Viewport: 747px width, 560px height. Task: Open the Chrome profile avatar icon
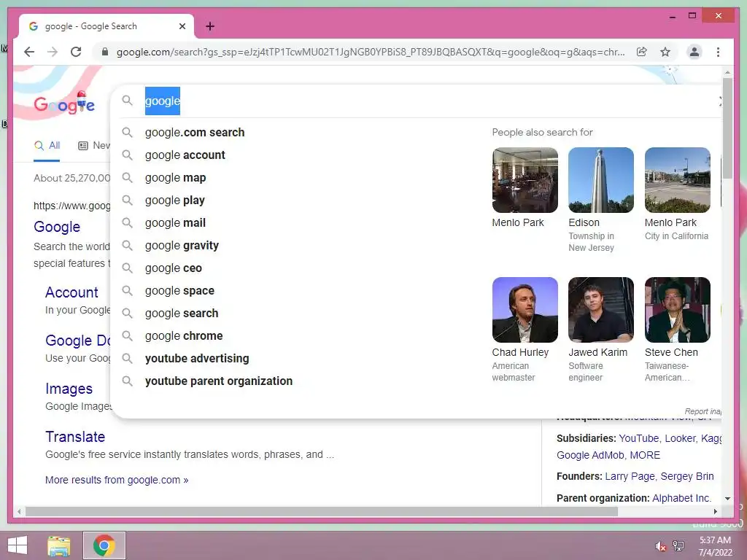[x=694, y=52]
